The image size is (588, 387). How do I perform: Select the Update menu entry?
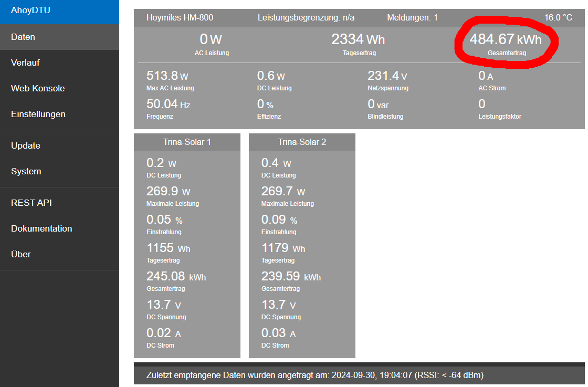26,145
